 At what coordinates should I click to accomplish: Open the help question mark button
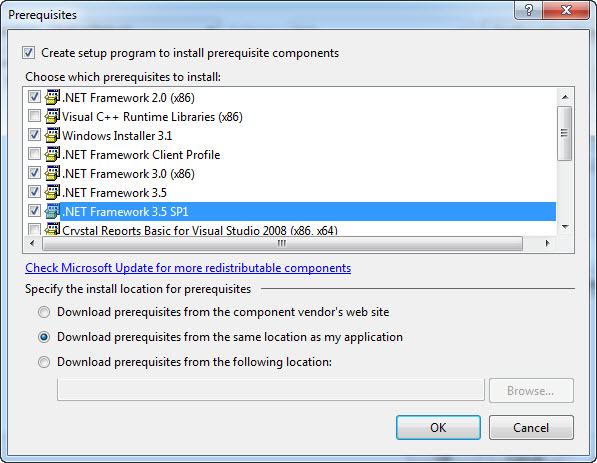528,10
